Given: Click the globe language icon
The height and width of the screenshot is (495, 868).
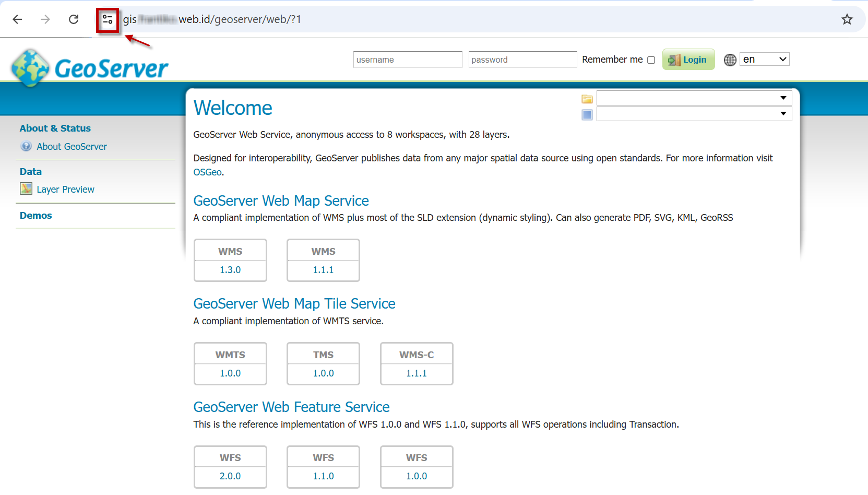Looking at the screenshot, I should [x=730, y=60].
